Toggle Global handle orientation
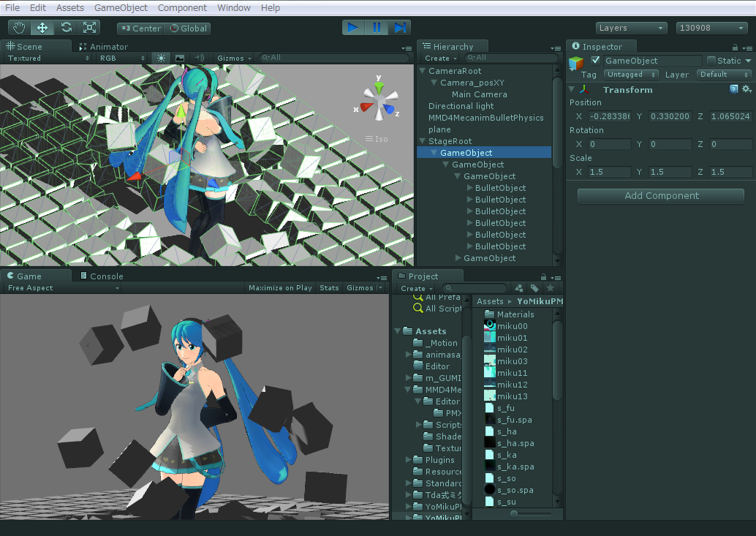 coord(187,28)
